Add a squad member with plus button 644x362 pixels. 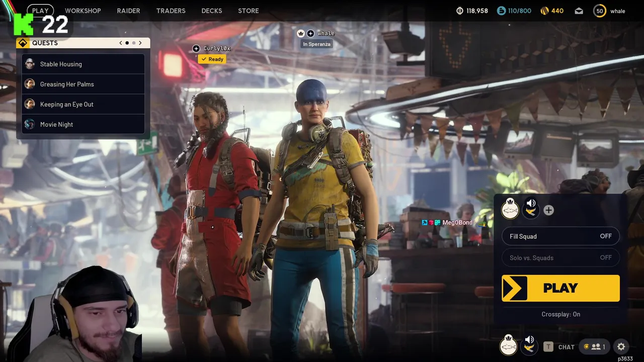pos(548,210)
